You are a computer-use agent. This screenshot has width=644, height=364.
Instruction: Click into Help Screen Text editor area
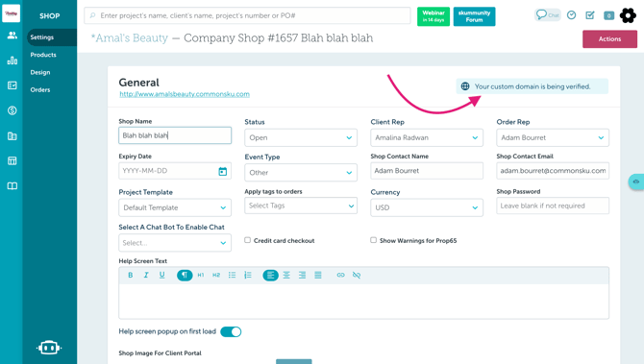tap(364, 302)
